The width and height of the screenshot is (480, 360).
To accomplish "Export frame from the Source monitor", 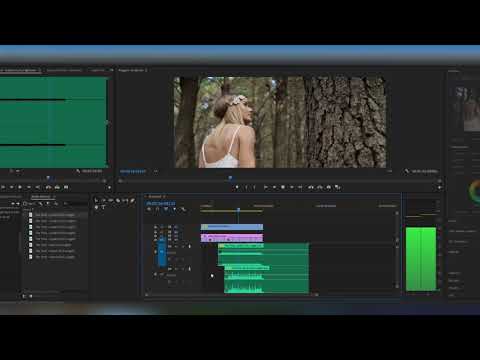I will click(66, 187).
